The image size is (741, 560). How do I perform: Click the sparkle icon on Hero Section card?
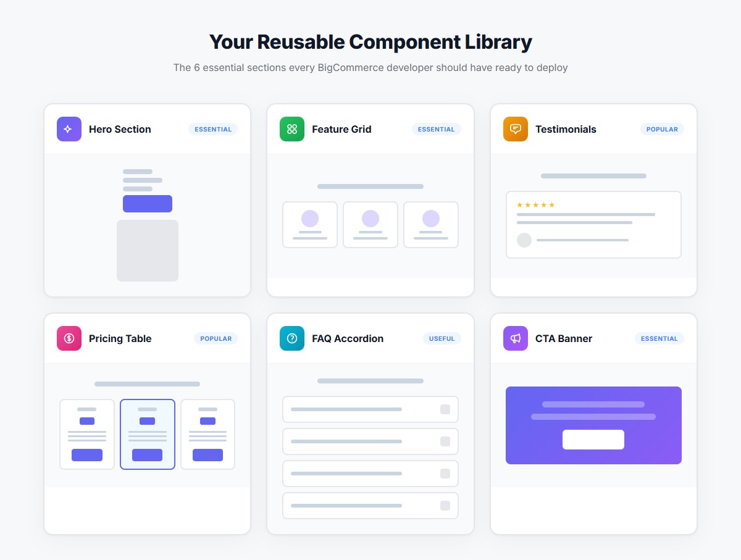pos(69,129)
